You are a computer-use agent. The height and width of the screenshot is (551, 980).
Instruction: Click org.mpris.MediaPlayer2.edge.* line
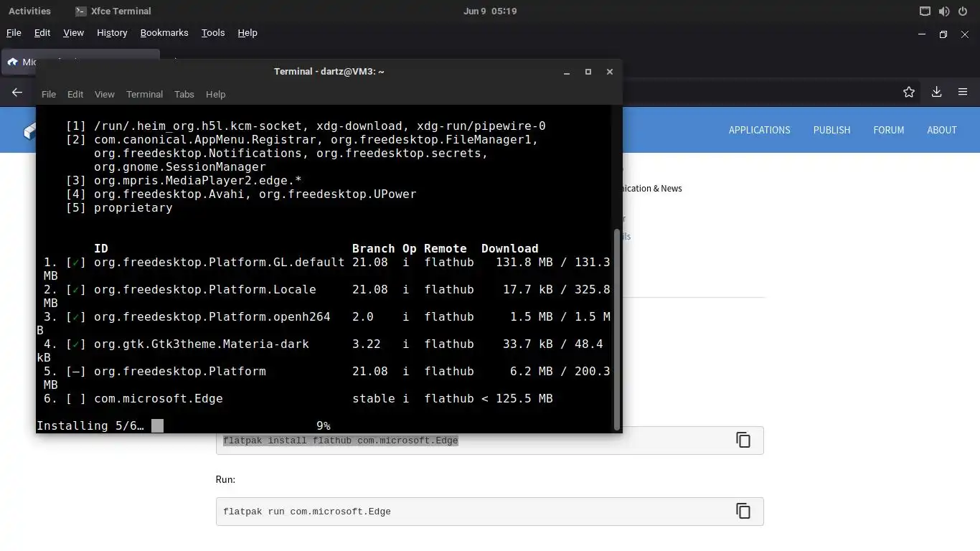184,181
